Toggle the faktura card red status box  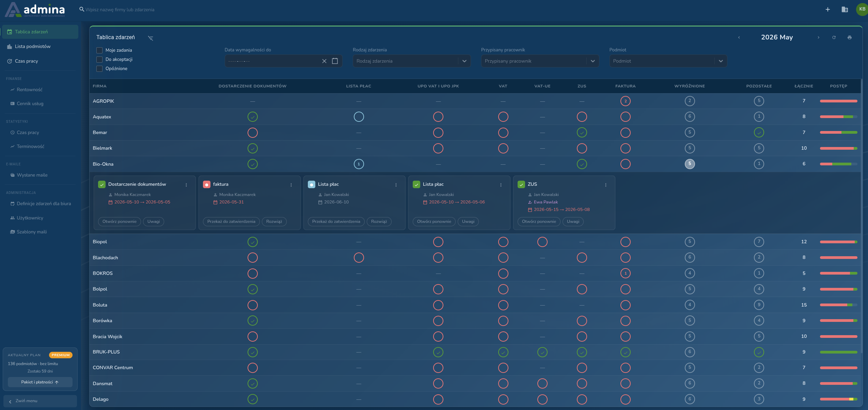[x=206, y=184]
